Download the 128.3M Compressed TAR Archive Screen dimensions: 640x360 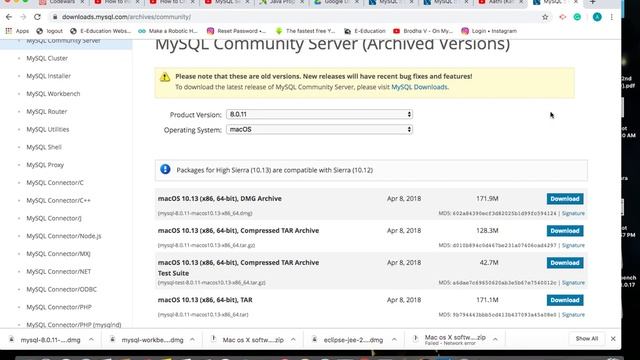pos(565,231)
